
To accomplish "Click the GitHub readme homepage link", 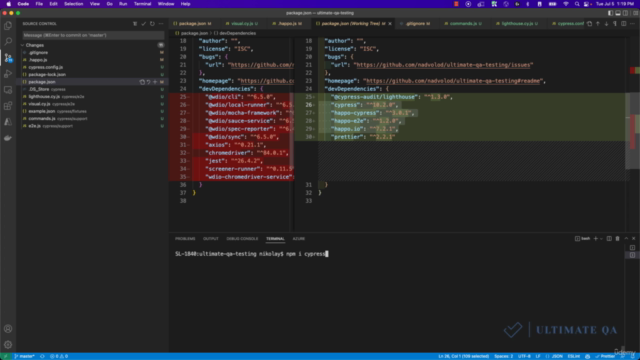I will click(453, 81).
